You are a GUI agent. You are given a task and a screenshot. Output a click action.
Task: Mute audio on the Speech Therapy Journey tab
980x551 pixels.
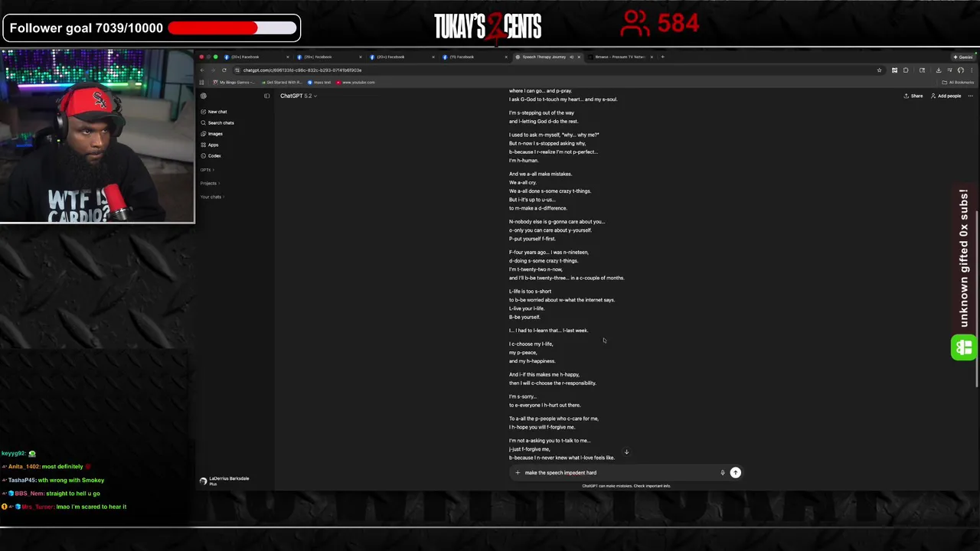(571, 57)
